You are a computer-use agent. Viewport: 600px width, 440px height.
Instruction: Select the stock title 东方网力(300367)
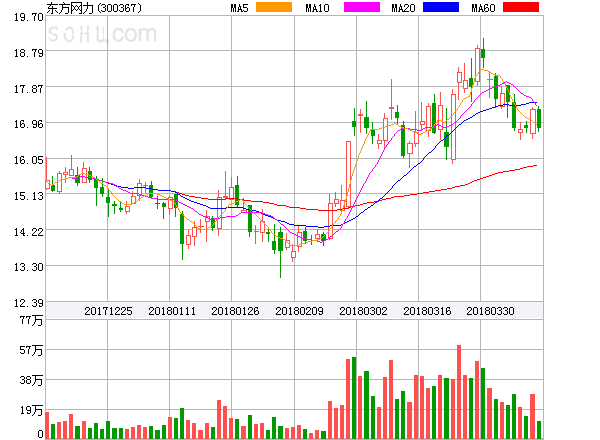94,8
